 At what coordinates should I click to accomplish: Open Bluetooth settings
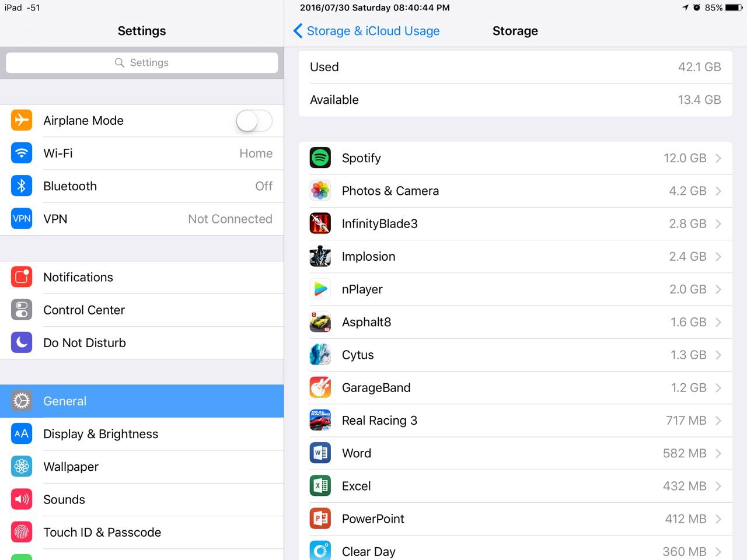click(x=142, y=186)
